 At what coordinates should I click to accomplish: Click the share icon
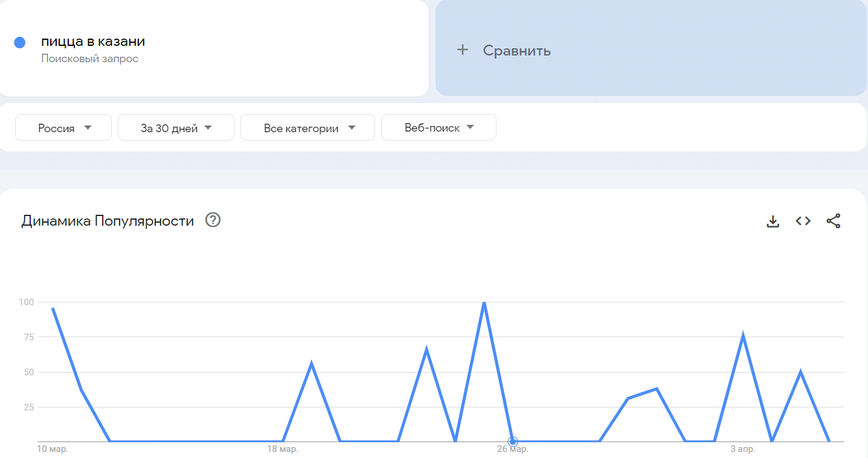(x=833, y=221)
